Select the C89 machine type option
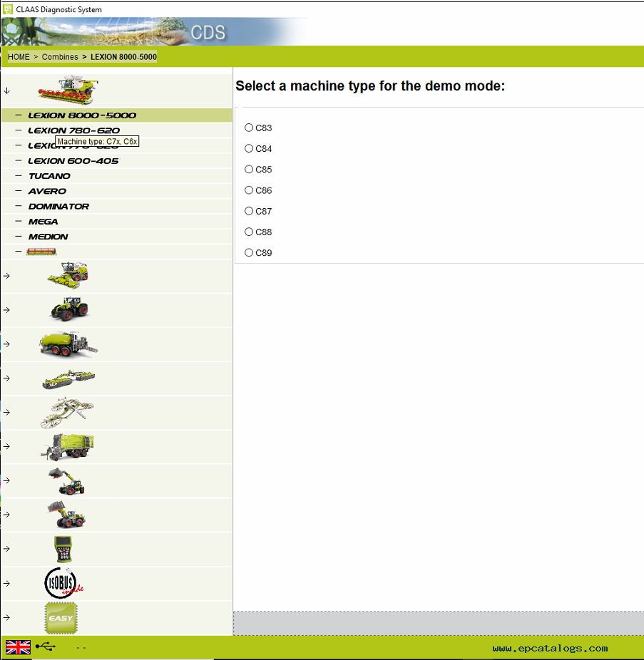644x660 pixels. pyautogui.click(x=249, y=252)
